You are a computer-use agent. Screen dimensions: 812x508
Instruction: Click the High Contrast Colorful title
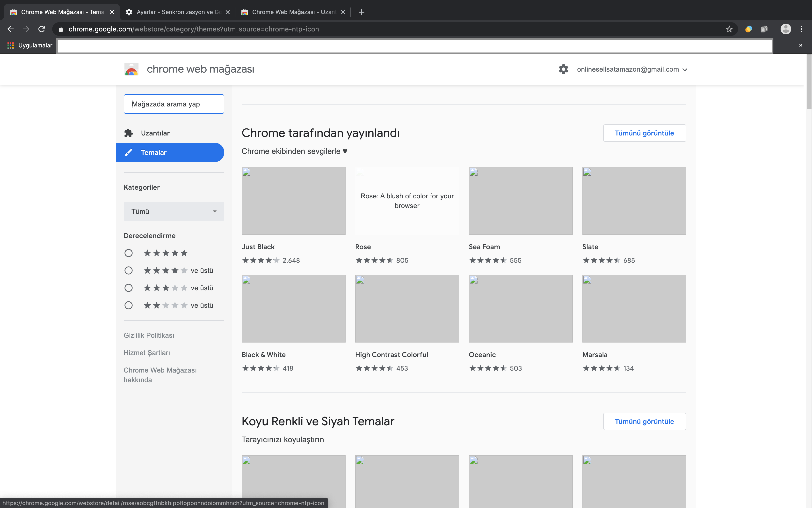[x=391, y=354]
